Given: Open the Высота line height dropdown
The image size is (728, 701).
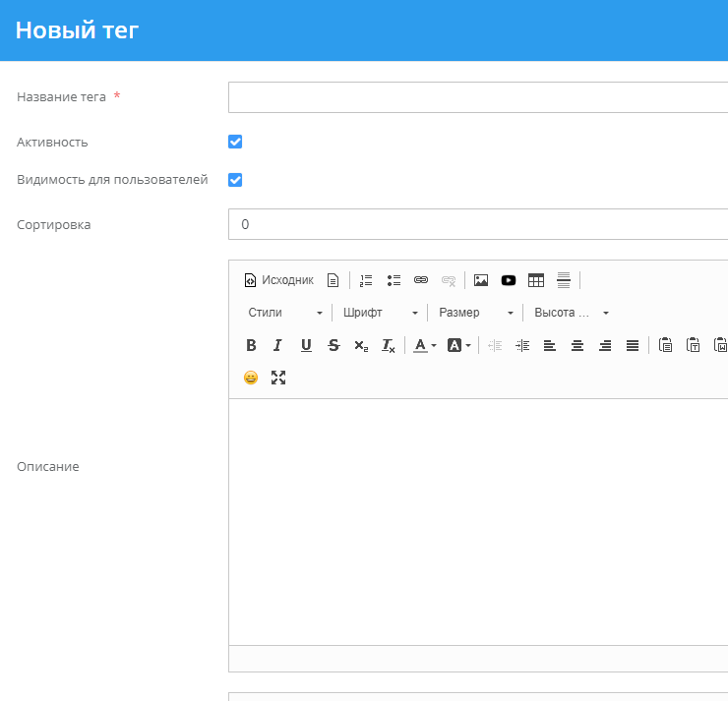Looking at the screenshot, I should pyautogui.click(x=572, y=313).
